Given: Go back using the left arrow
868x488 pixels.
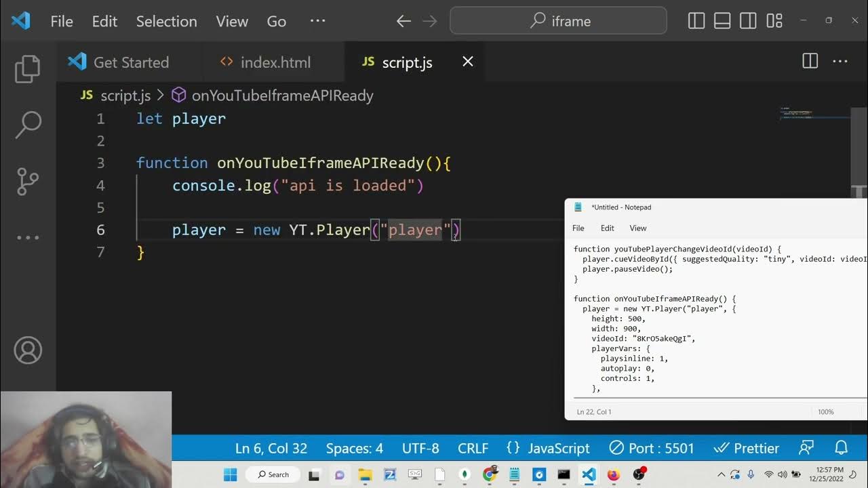Looking at the screenshot, I should click(x=403, y=21).
